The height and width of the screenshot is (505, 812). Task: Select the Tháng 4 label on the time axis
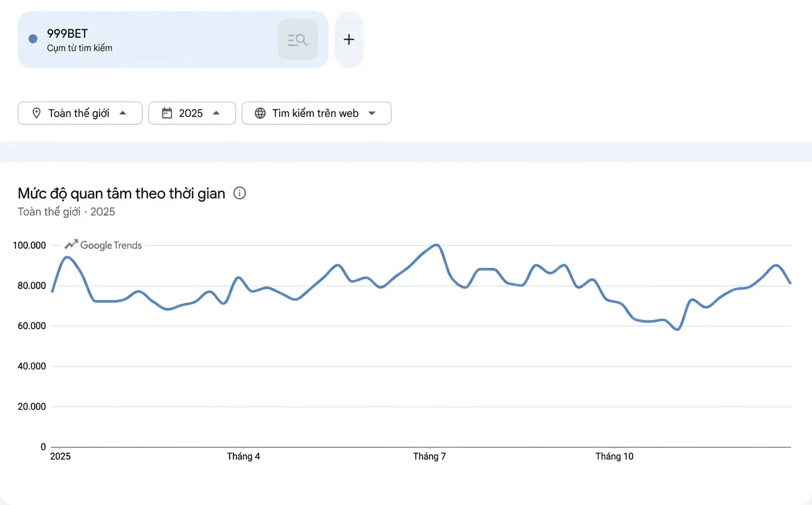(x=243, y=457)
